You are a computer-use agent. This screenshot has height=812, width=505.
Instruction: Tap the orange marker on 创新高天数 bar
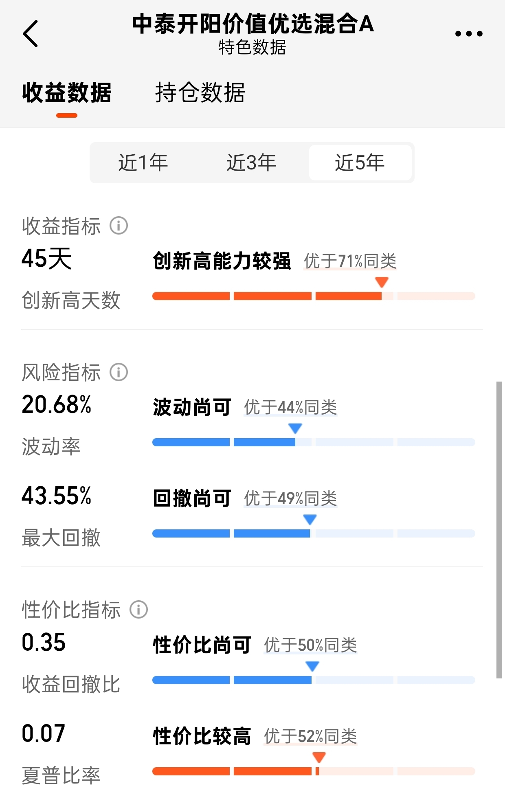382,282
